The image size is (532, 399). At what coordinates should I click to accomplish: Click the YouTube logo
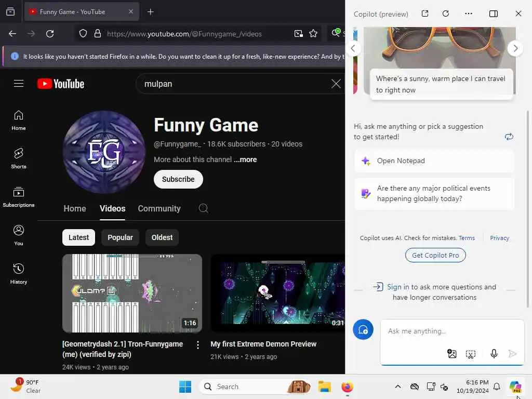[x=61, y=84]
